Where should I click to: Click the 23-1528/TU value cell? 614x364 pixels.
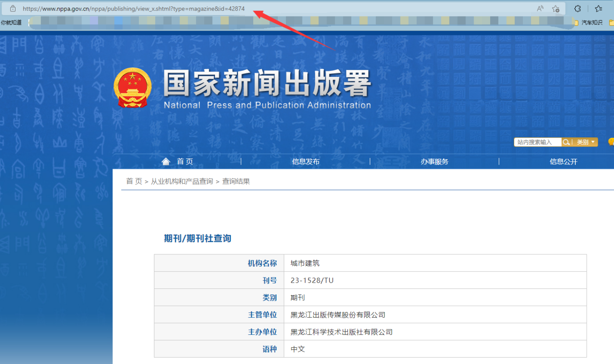pos(435,280)
